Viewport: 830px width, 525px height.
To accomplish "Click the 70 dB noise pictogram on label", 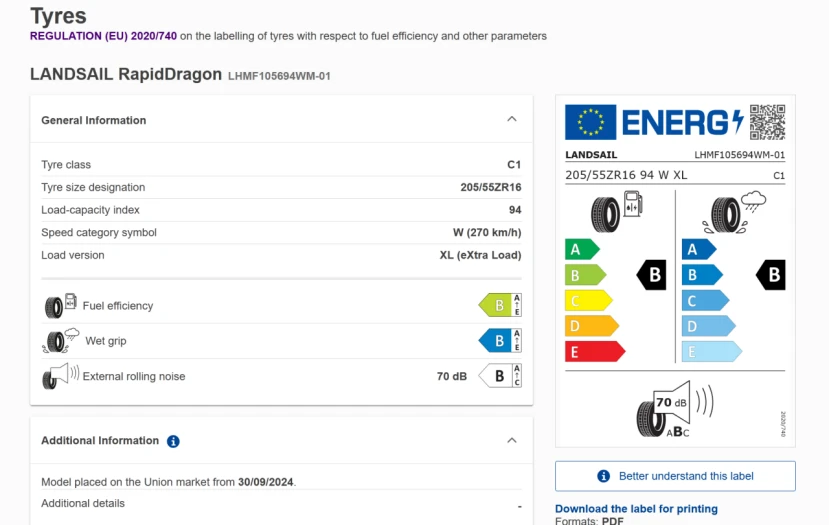I will [674, 409].
